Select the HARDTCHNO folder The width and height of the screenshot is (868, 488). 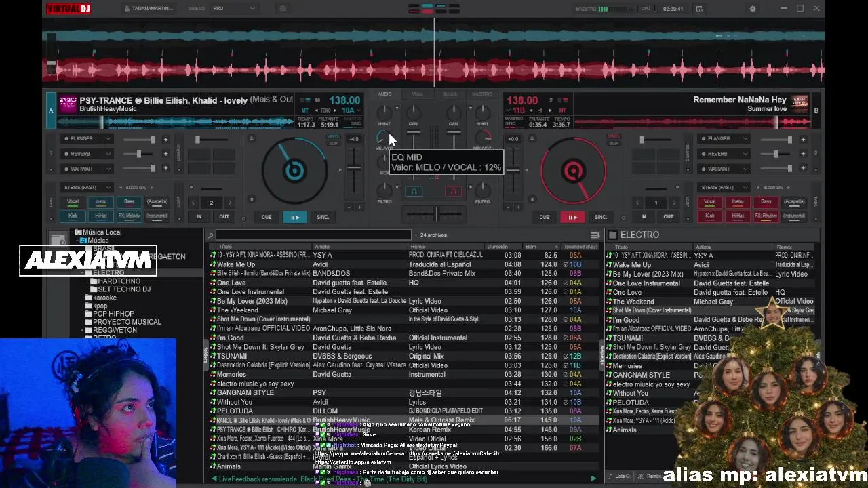tap(119, 281)
